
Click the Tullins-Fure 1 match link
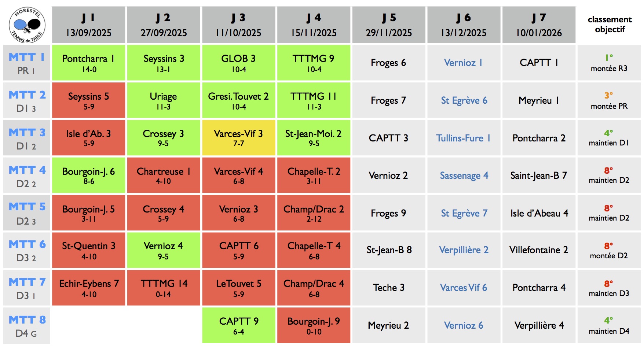(463, 138)
